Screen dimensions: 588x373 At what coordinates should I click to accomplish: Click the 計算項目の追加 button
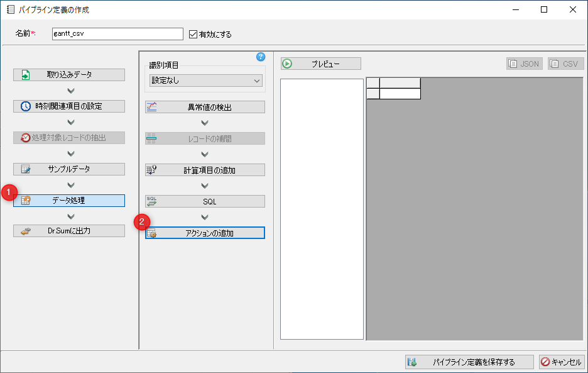coord(205,170)
